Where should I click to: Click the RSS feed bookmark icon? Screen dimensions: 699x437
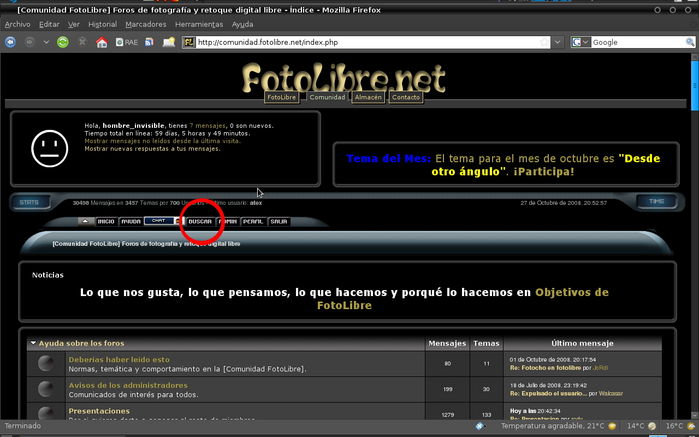click(149, 42)
